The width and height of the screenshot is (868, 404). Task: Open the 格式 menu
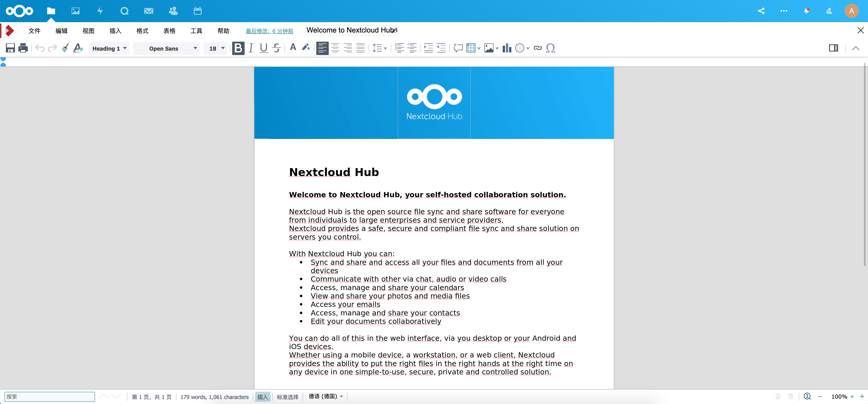(x=142, y=31)
